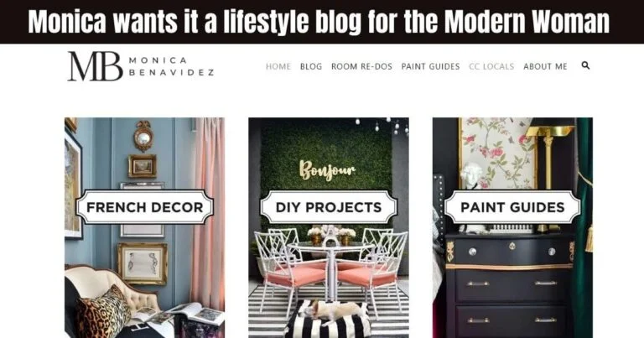Open the black dresser photo
The image size is (644, 338).
512,228
